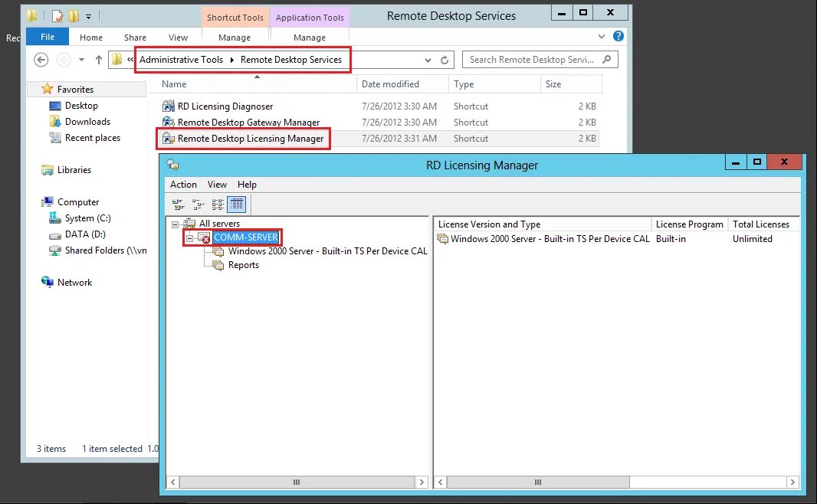
Task: Sort by the Date modified column header
Action: pyautogui.click(x=402, y=84)
